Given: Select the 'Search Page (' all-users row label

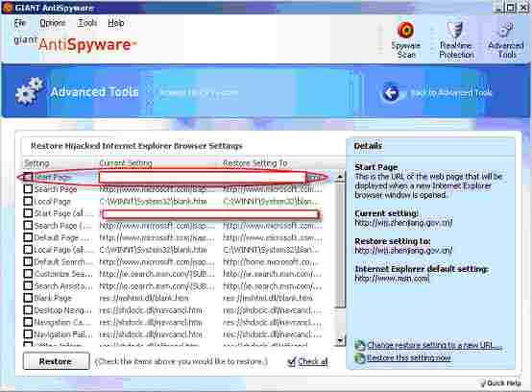Looking at the screenshot, I should (x=63, y=226).
